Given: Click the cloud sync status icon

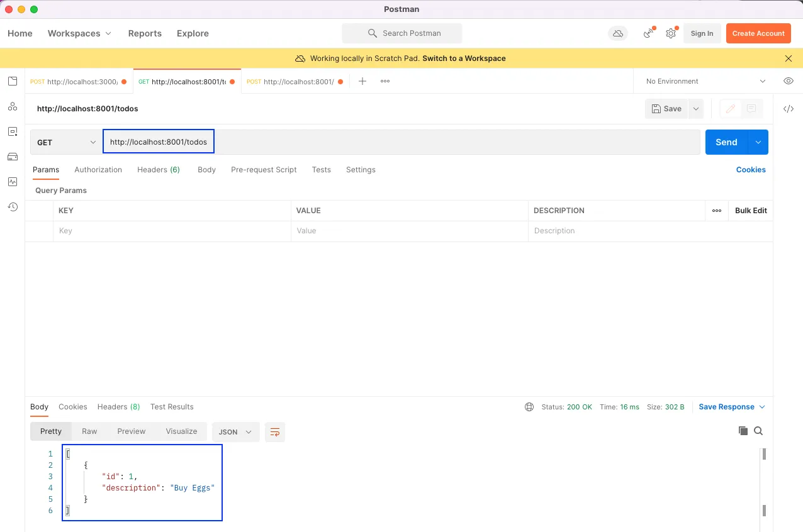Looking at the screenshot, I should point(618,33).
